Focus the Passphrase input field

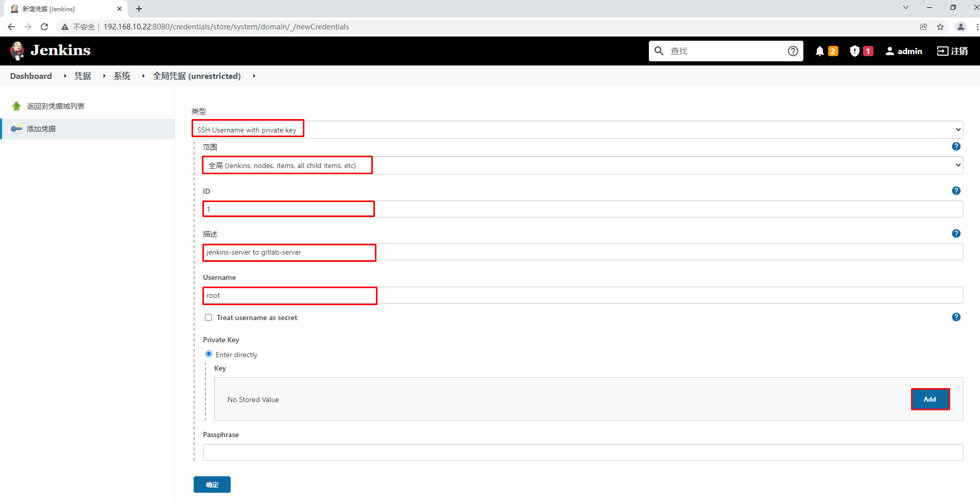pyautogui.click(x=583, y=453)
